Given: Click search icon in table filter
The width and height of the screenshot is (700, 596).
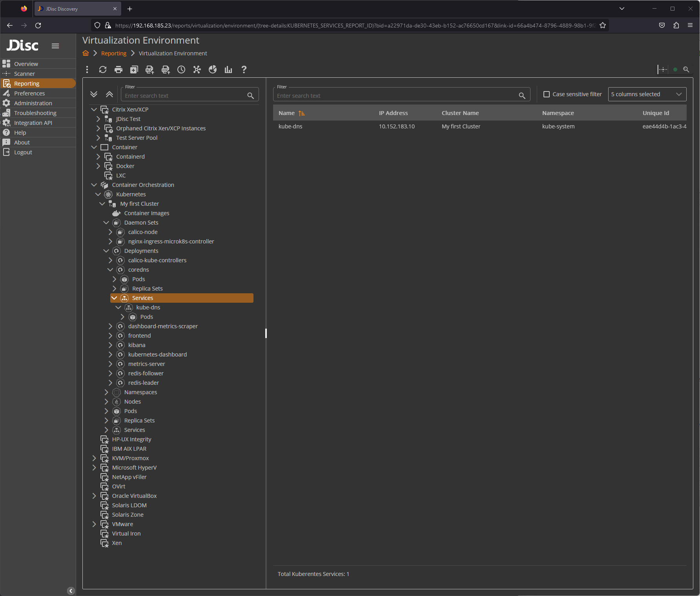Looking at the screenshot, I should point(522,96).
